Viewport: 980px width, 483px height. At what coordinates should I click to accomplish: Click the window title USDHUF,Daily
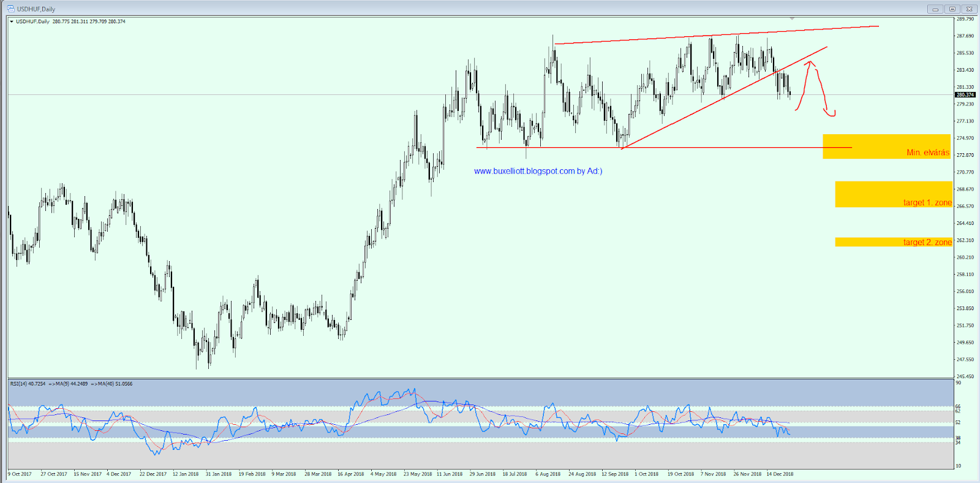click(x=36, y=9)
